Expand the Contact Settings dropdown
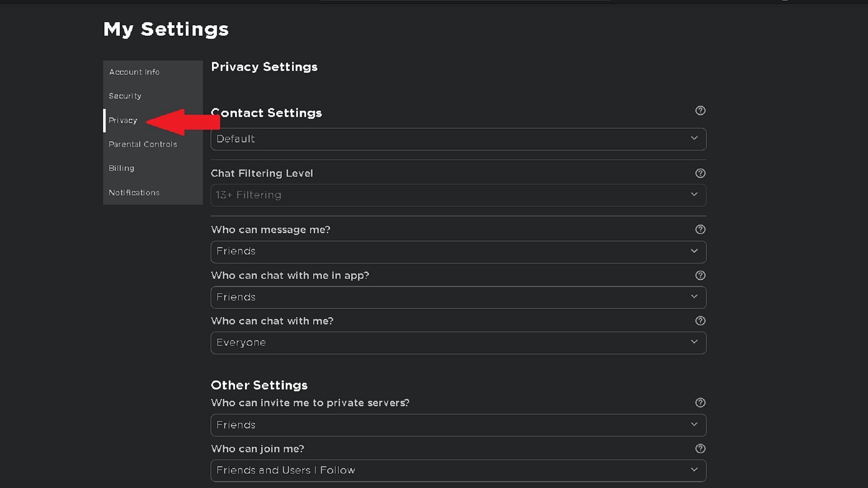 coord(458,139)
